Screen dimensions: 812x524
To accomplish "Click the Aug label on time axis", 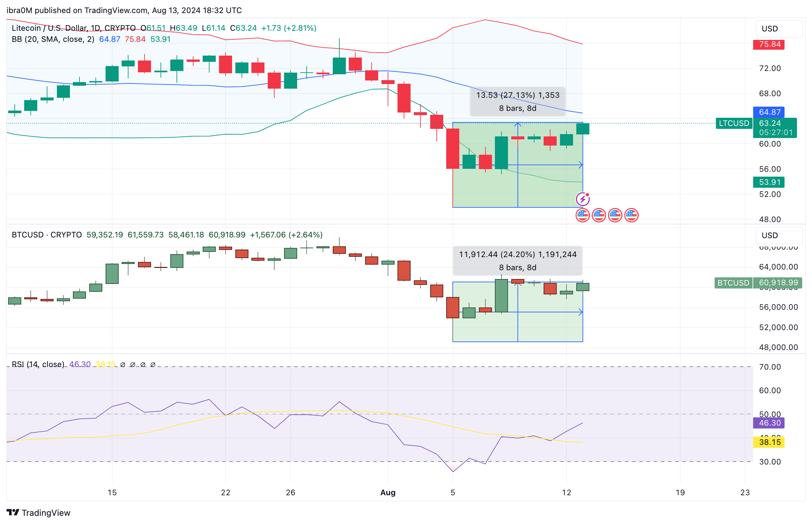I will (388, 492).
